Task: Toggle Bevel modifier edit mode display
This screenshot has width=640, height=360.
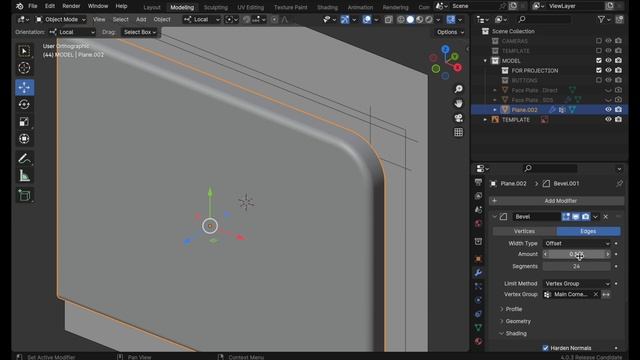Action: click(x=566, y=217)
